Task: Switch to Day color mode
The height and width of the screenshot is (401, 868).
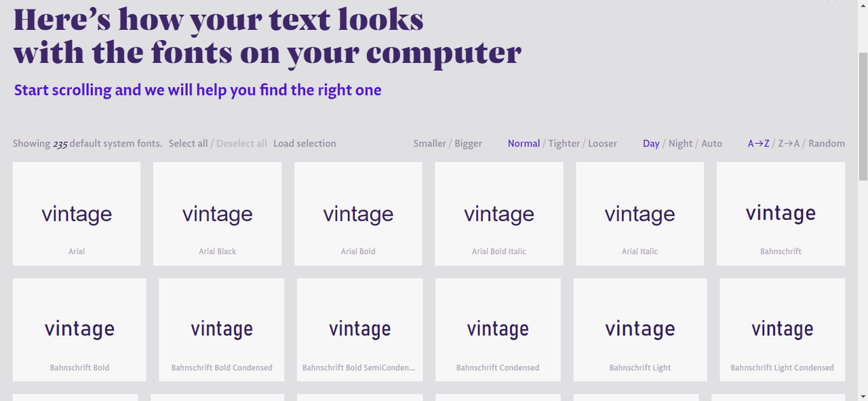Action: (x=651, y=143)
